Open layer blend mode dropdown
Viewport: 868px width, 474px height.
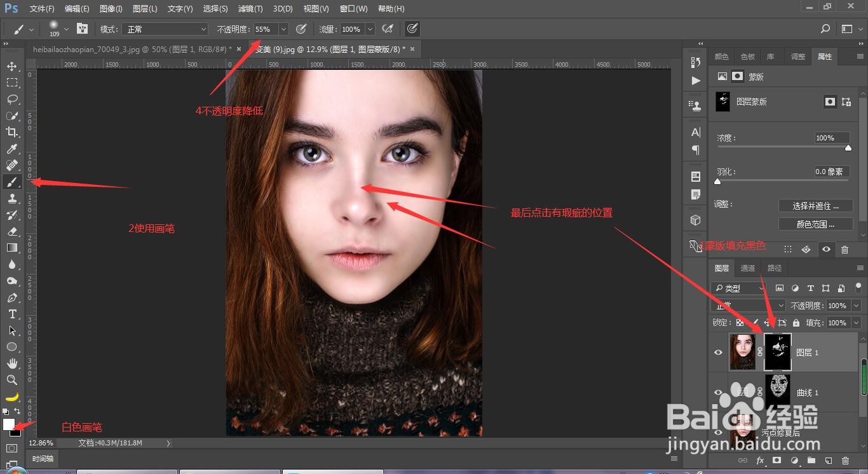749,306
